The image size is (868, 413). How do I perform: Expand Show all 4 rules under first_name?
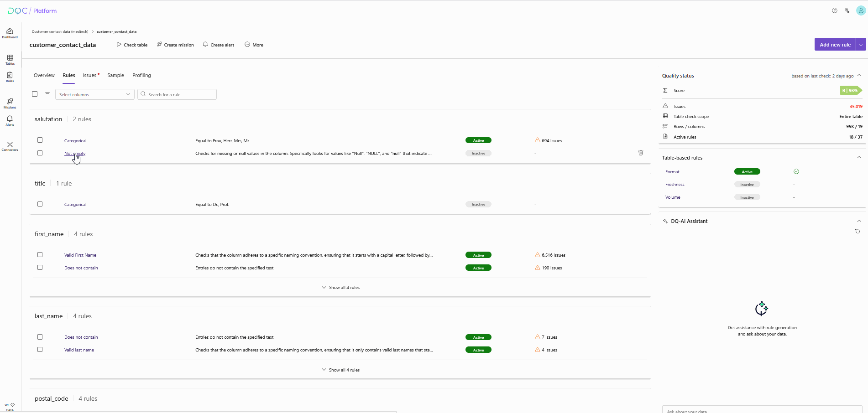point(340,288)
